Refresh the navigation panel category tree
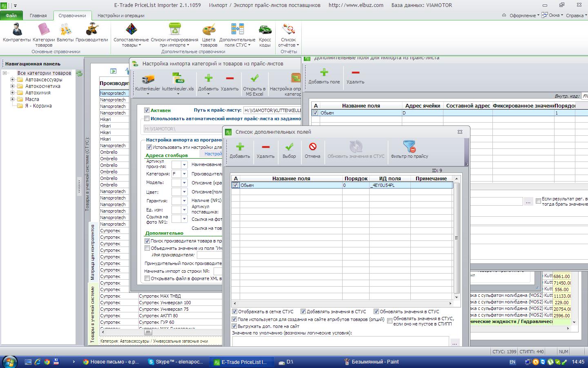This screenshot has width=588, height=368. [79, 74]
